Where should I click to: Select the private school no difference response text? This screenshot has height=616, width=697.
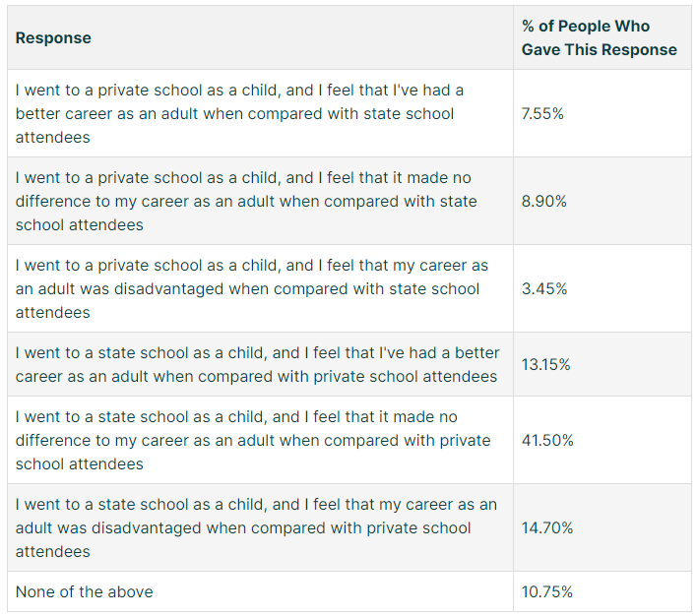[246, 201]
